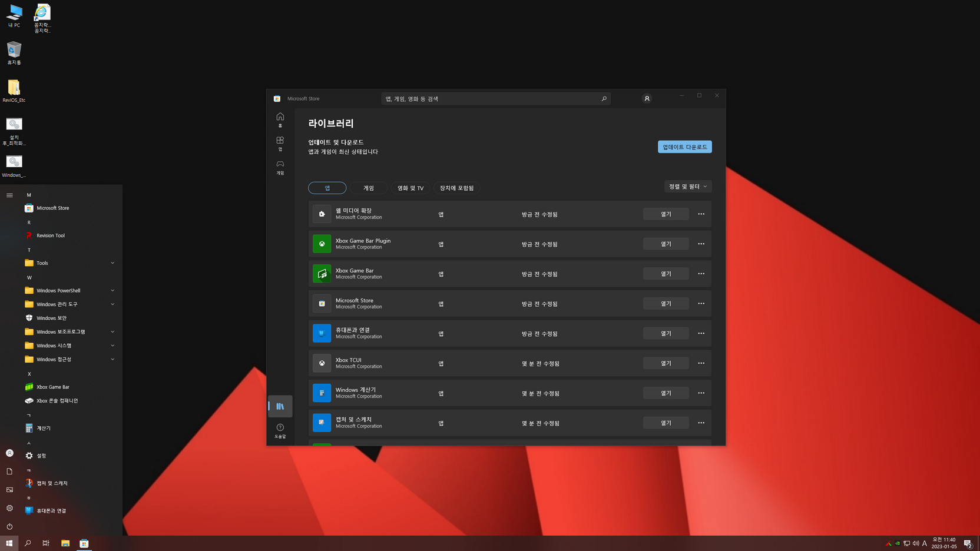Select the 영화 및 TV filter tab
This screenshot has height=551, width=980.
coord(410,188)
